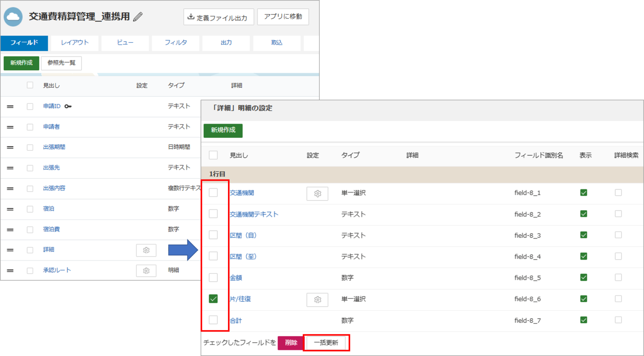The width and height of the screenshot is (644, 356).
Task: Click the pencil edit icon beside app title
Action: click(138, 17)
